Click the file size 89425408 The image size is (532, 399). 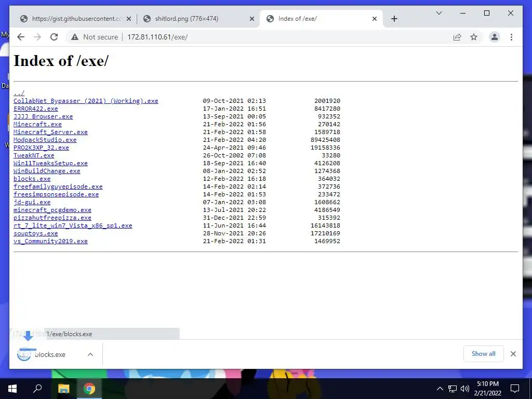coord(325,140)
